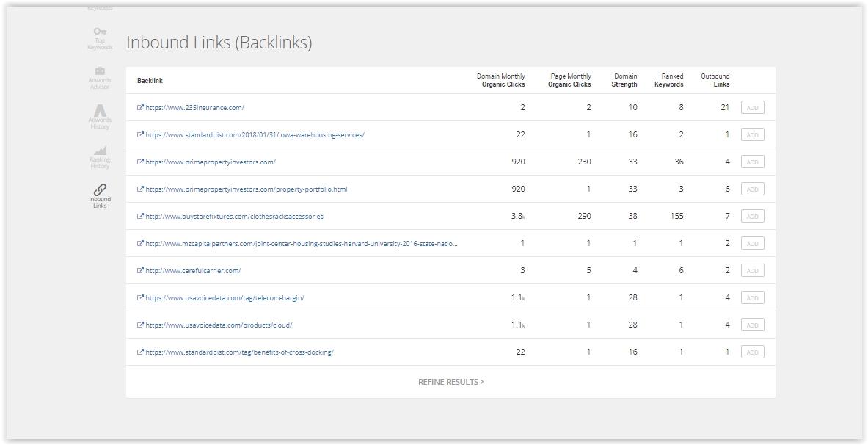Click external link icon for 235insurance.com
Image resolution: width=868 pixels, height=445 pixels.
(140, 107)
